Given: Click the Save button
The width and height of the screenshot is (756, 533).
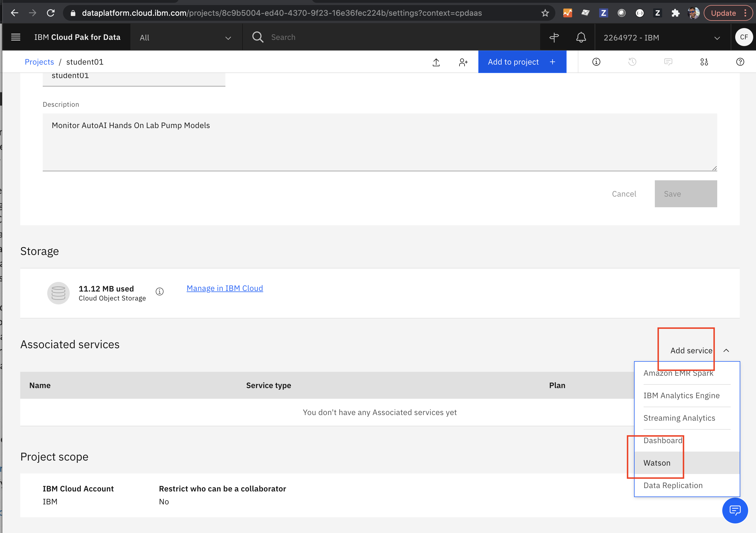Looking at the screenshot, I should [x=685, y=194].
